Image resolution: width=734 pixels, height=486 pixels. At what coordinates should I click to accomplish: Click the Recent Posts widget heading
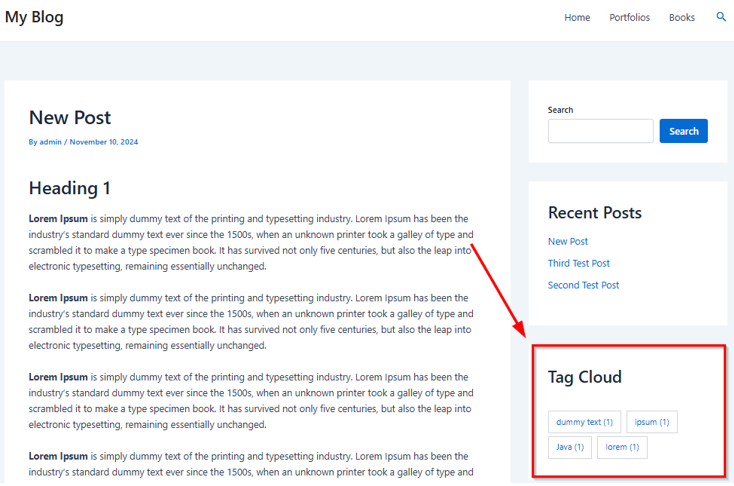[594, 213]
